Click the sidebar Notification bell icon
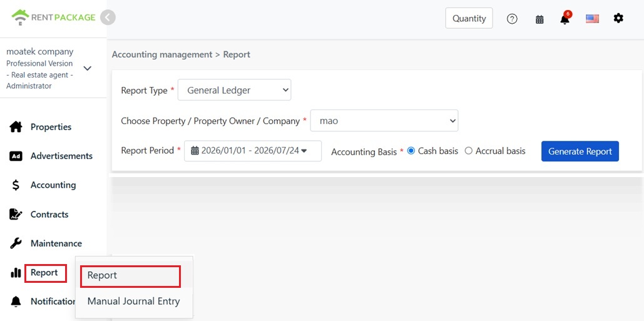644x321 pixels. 16,302
